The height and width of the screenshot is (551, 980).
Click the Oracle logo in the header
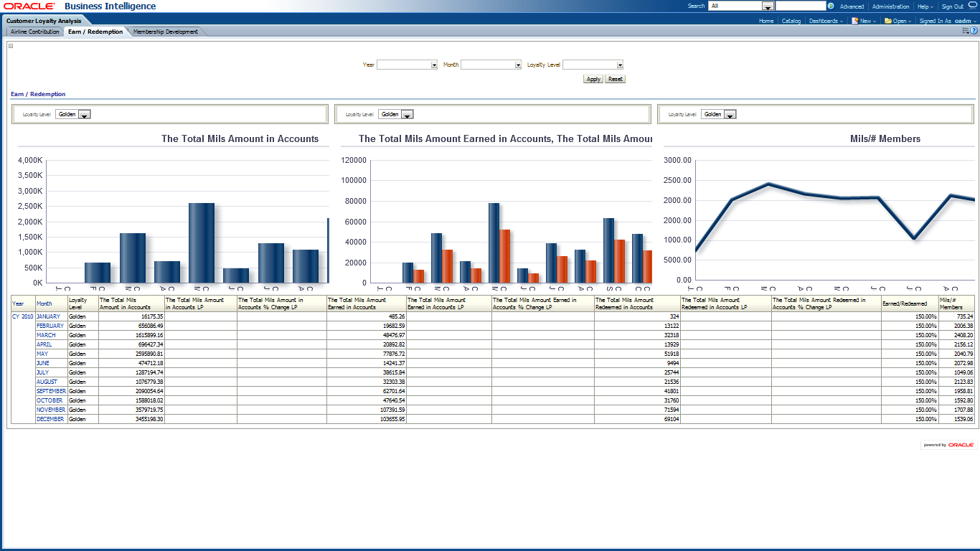pyautogui.click(x=29, y=6)
